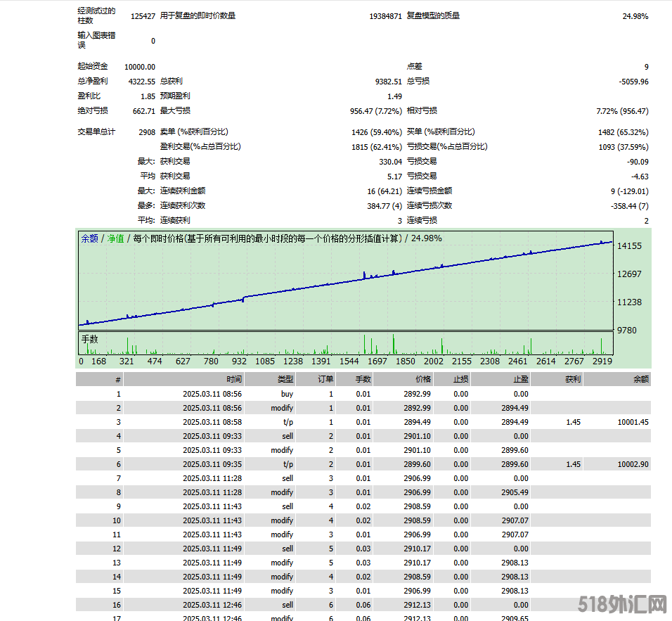Click the blue 余额 legend label on the chart
Viewport: 672px width, 621px height.
(89, 238)
